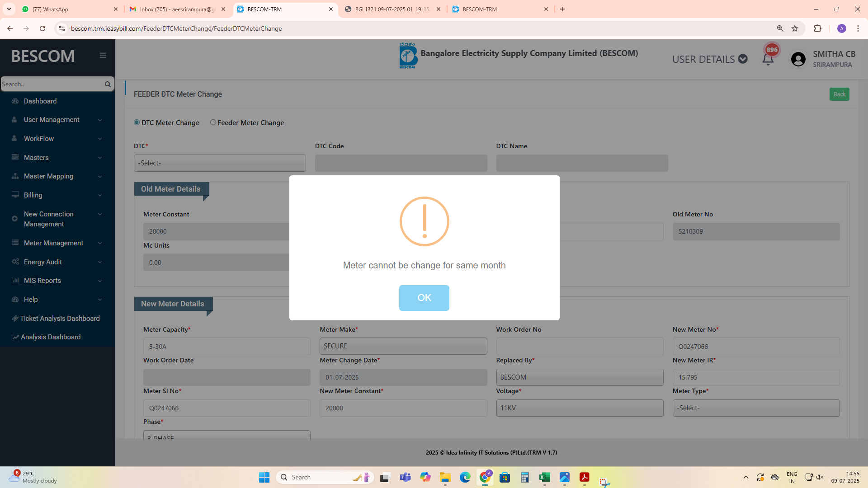Open Microsoft Edge from taskbar
This screenshot has width=868, height=488.
click(465, 477)
